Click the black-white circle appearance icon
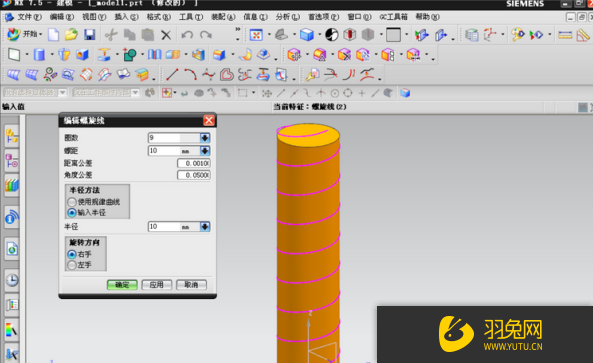 (x=332, y=35)
